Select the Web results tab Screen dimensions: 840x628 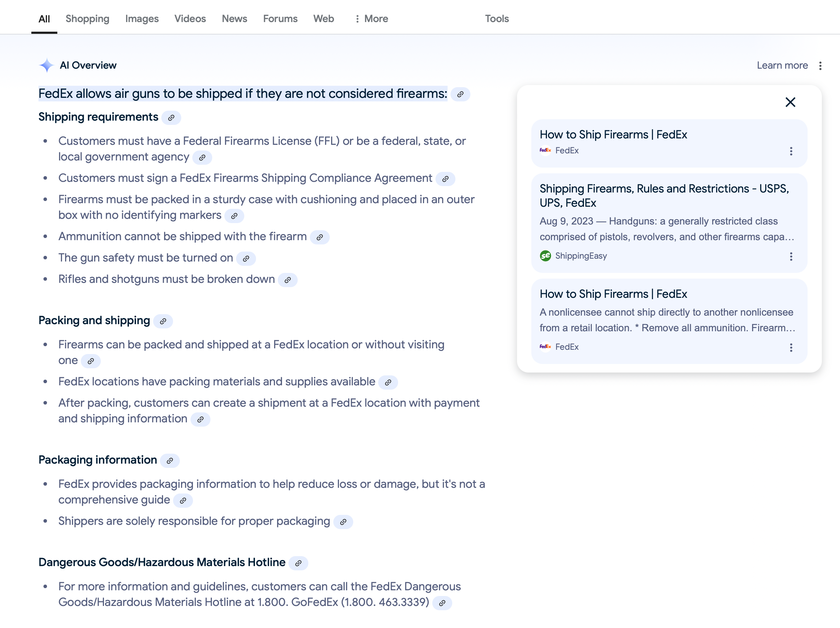coord(324,19)
